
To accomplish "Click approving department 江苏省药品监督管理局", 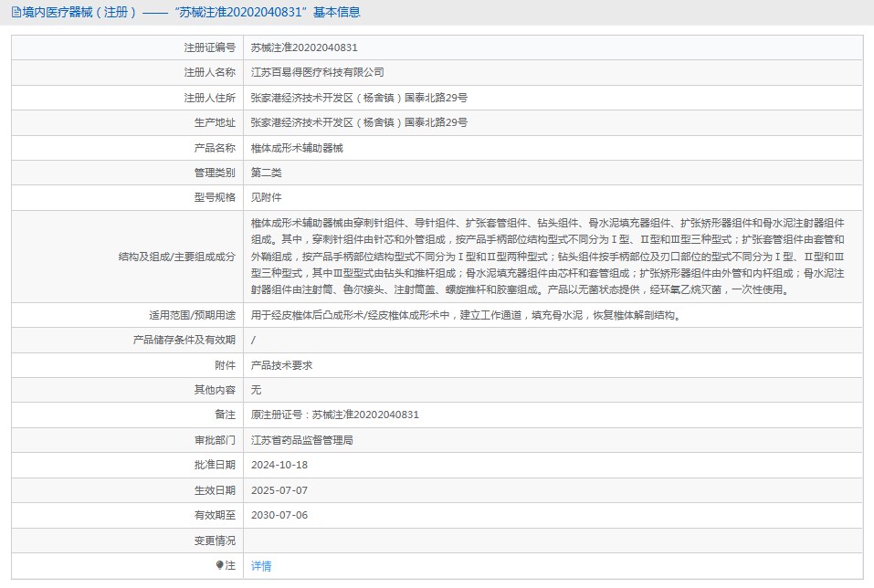I will coord(301,439).
